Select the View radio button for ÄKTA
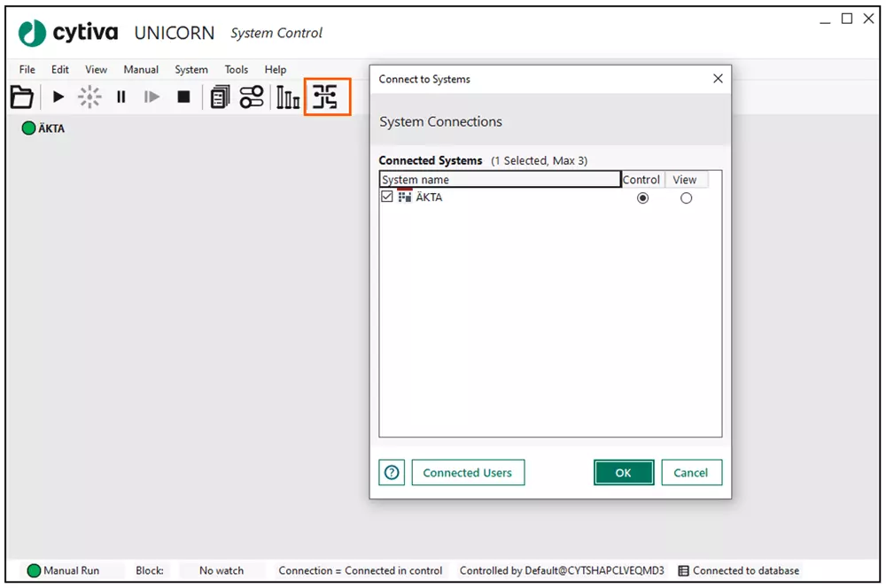Image resolution: width=886 pixels, height=588 pixels. click(685, 197)
